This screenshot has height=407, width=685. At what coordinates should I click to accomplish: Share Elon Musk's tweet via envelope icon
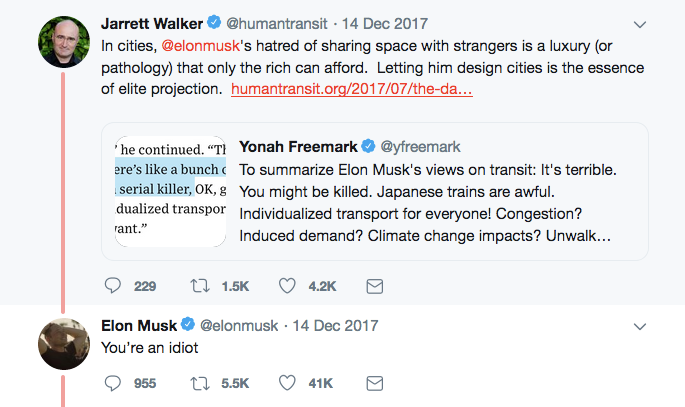(374, 383)
